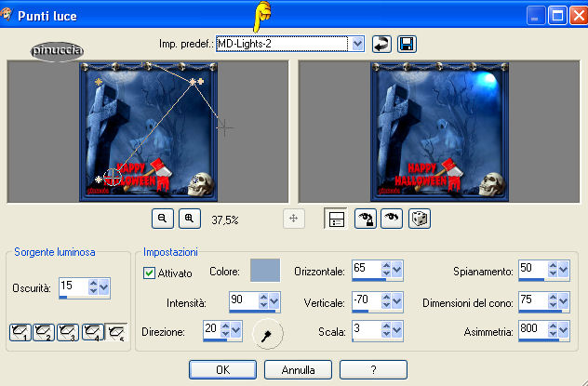This screenshot has width=588, height=386.
Task: Select the pan navigate preview icon
Action: click(293, 219)
